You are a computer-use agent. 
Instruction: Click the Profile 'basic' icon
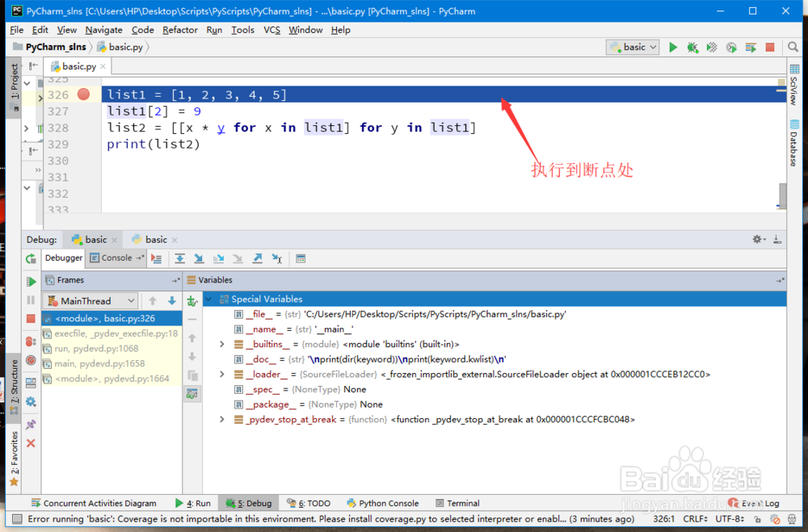click(731, 48)
